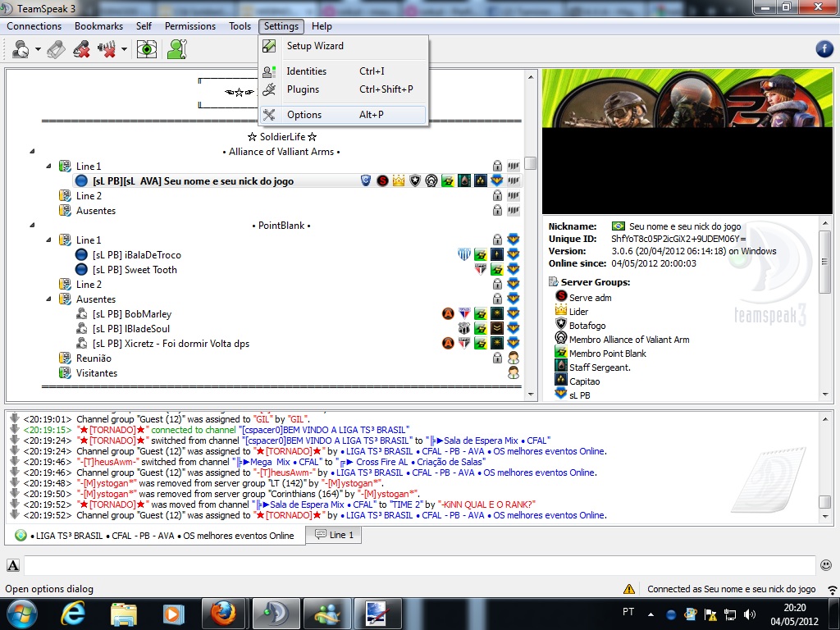Select user iBalaDeTroco in the channel tree
The height and width of the screenshot is (630, 840).
136,255
